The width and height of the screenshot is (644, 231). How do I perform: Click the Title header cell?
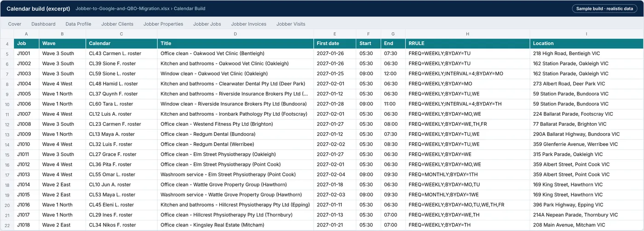[x=236, y=44]
